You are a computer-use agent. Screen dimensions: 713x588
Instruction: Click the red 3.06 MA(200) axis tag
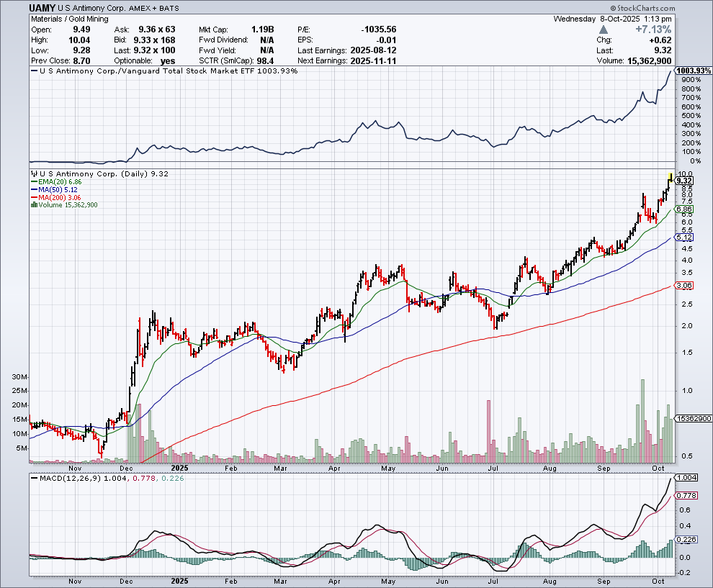[x=683, y=286]
